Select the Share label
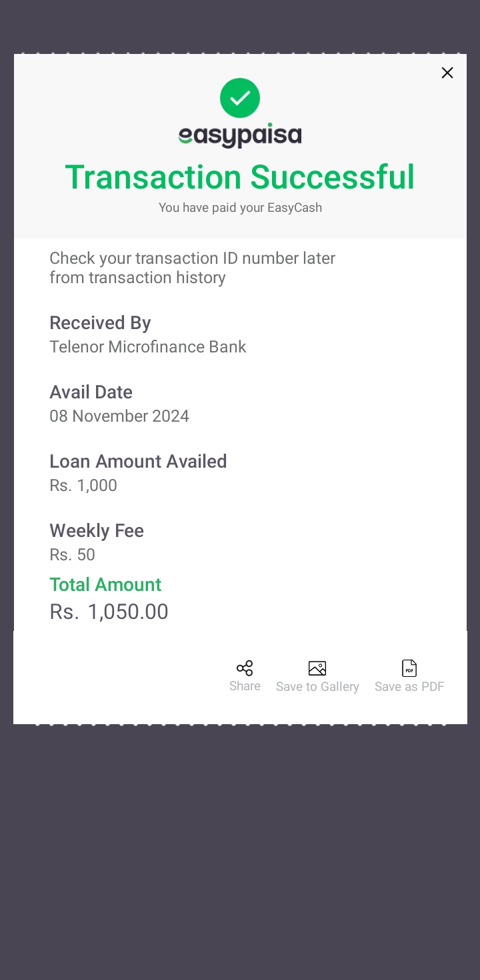480x980 pixels. point(245,686)
